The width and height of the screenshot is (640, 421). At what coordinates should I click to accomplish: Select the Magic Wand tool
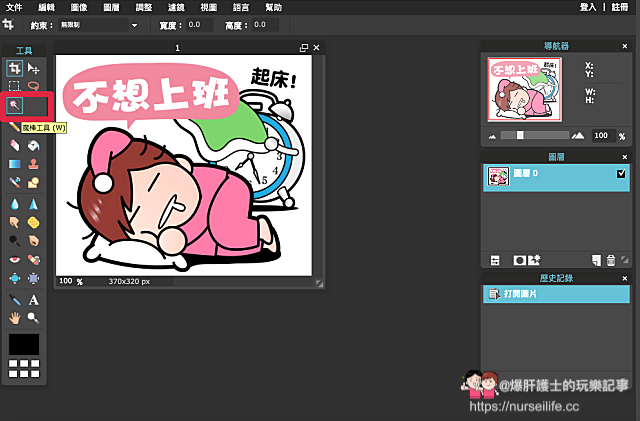(x=15, y=106)
